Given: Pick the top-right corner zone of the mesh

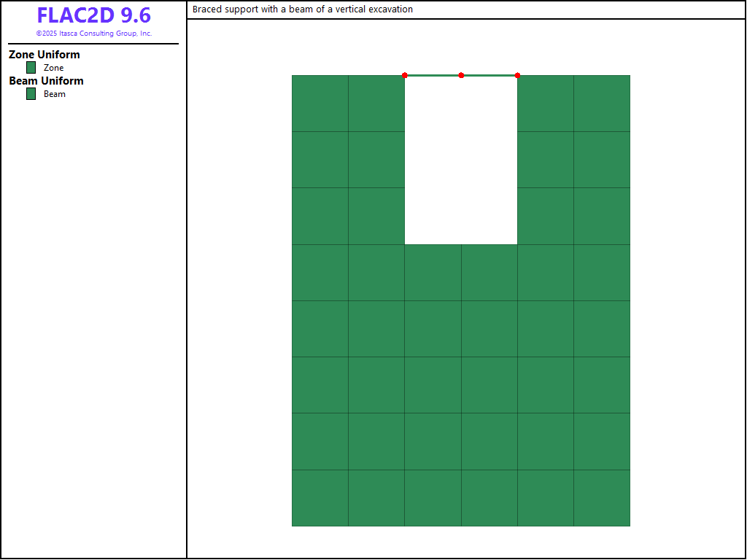Looking at the screenshot, I should pos(602,104).
